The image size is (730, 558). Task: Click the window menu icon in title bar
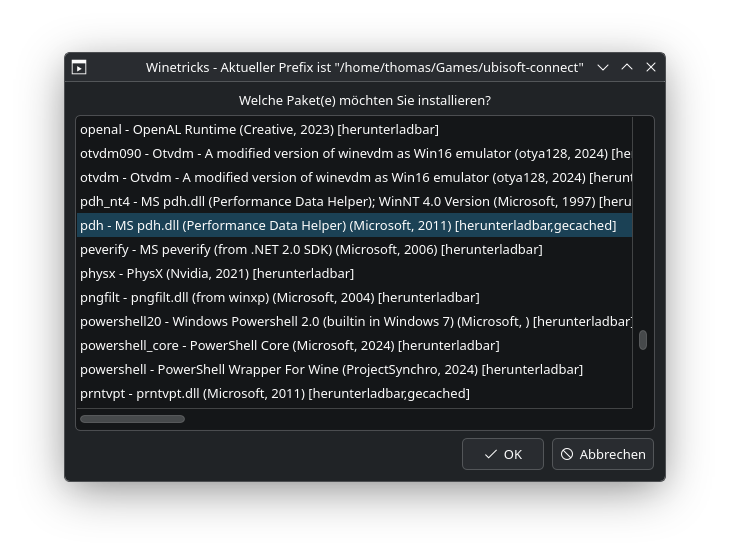pyautogui.click(x=79, y=67)
